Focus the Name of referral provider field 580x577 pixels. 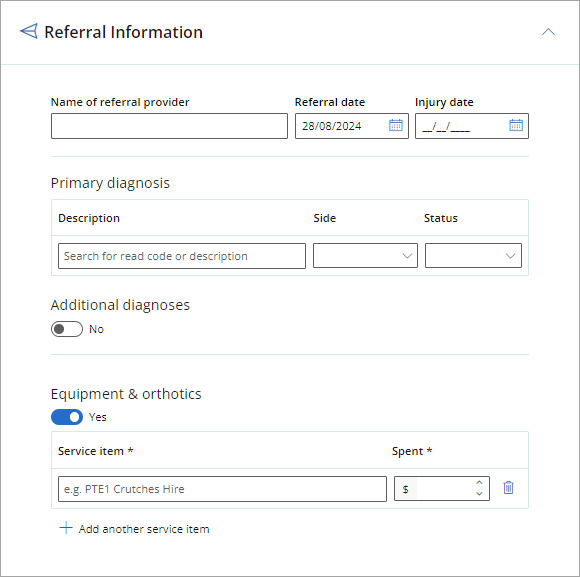(x=169, y=126)
